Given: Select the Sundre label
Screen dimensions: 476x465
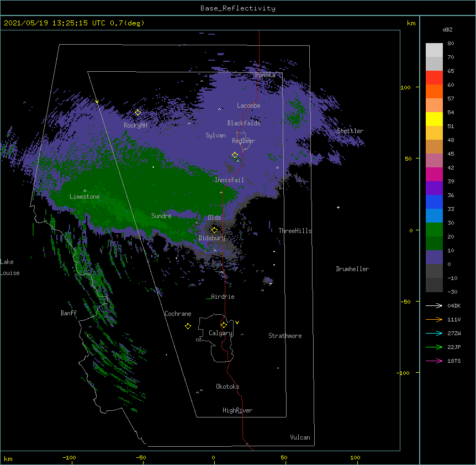Looking at the screenshot, I should (161, 216).
